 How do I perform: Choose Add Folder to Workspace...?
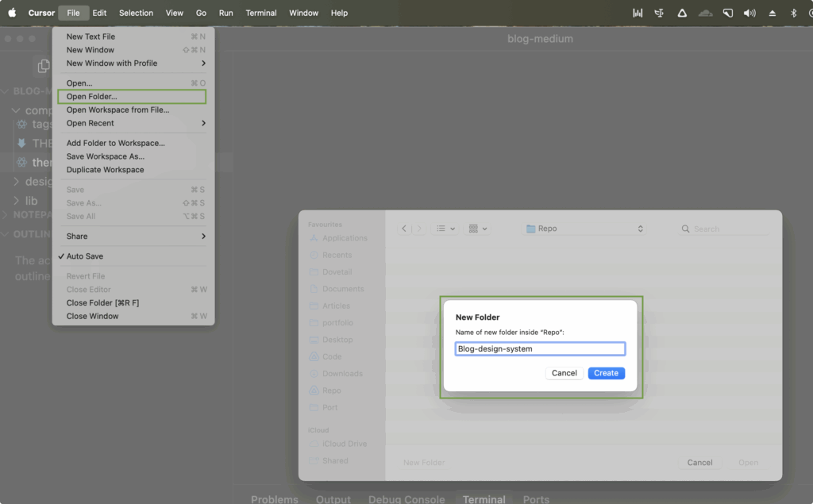point(115,143)
